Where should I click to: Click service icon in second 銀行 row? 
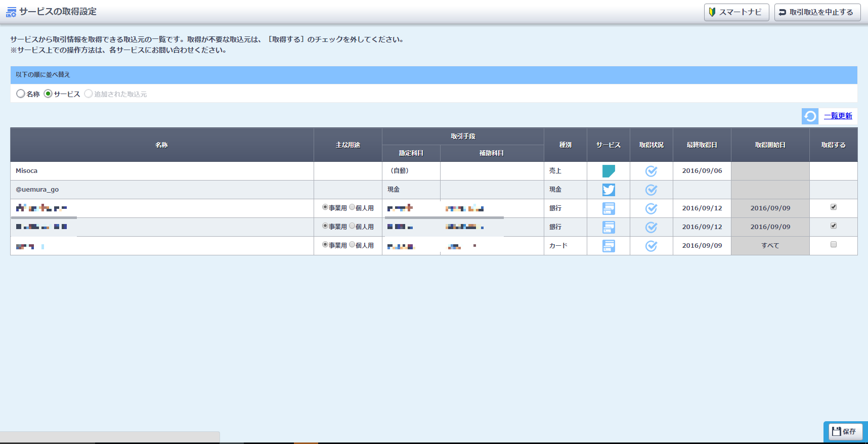click(x=609, y=227)
